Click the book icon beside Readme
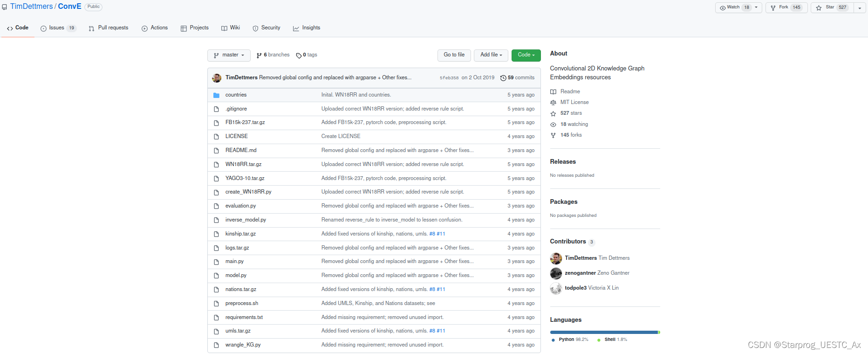The height and width of the screenshot is (354, 868). 553,92
